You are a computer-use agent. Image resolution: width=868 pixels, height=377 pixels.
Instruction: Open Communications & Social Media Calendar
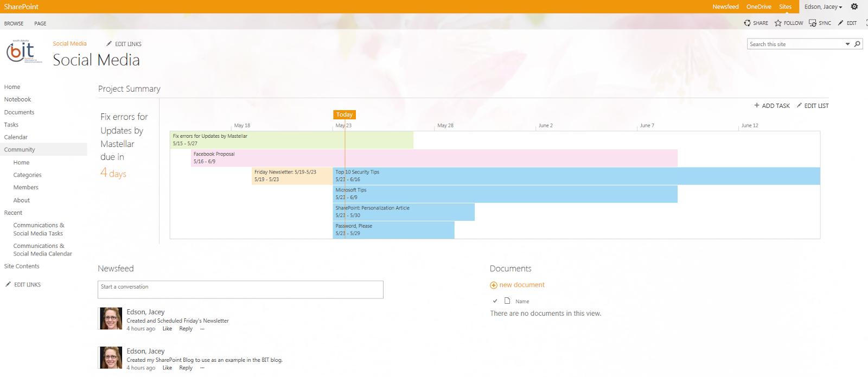[x=42, y=250]
